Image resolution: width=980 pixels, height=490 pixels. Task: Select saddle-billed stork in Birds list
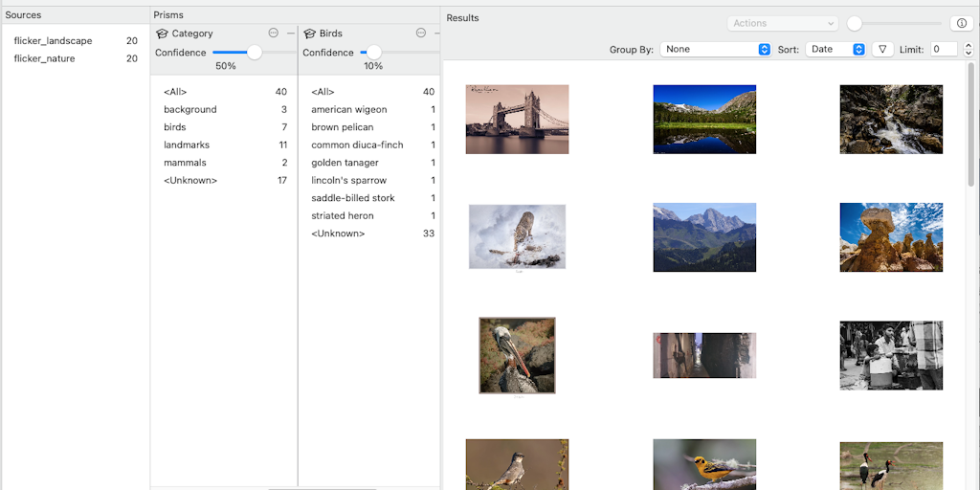pyautogui.click(x=352, y=198)
